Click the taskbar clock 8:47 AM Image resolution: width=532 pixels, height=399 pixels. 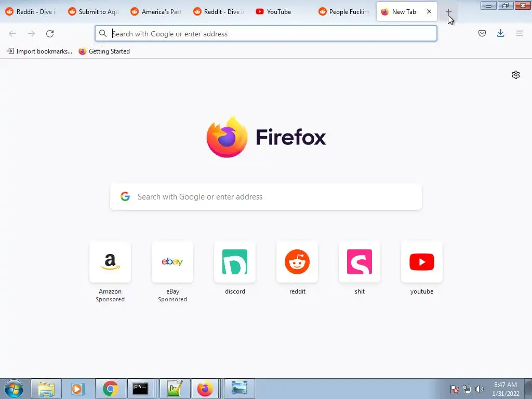pyautogui.click(x=506, y=385)
